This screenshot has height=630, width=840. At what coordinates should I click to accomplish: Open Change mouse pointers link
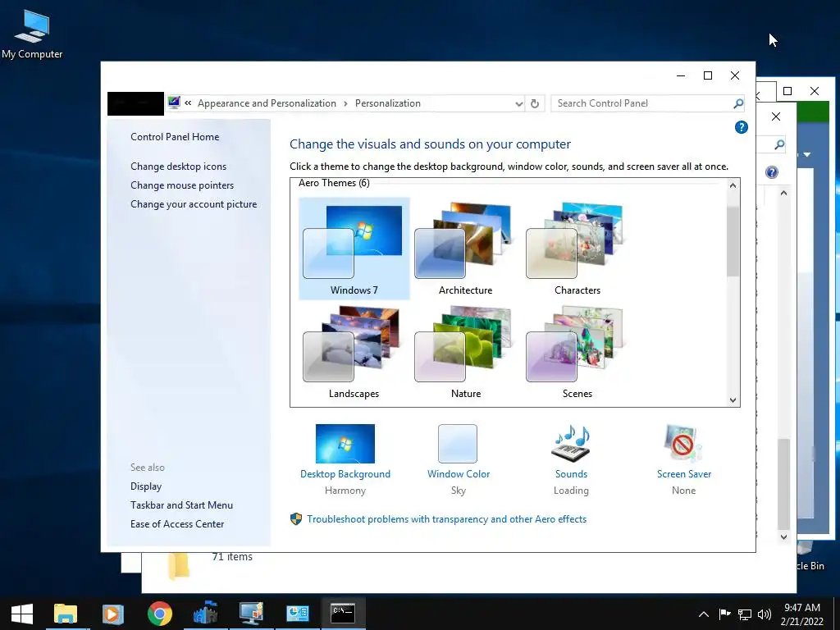pos(182,185)
